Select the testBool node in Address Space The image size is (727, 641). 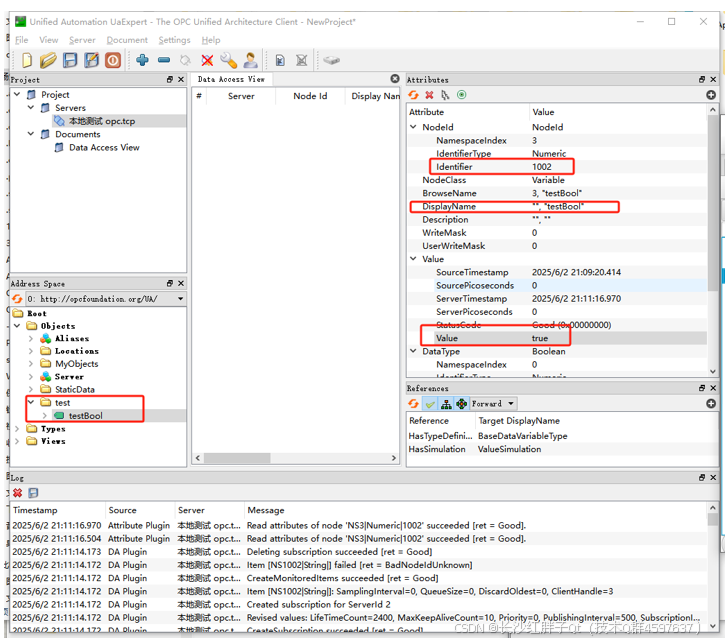(x=85, y=416)
